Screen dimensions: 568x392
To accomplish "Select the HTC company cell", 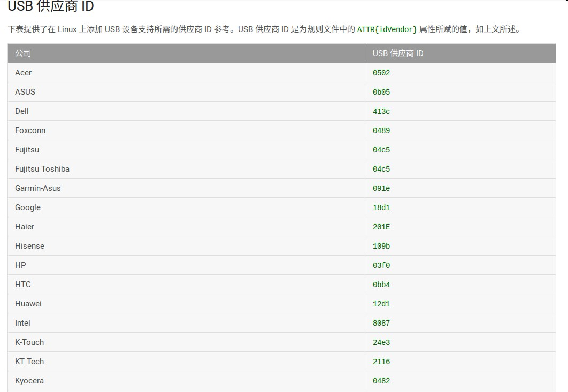I will coord(186,284).
